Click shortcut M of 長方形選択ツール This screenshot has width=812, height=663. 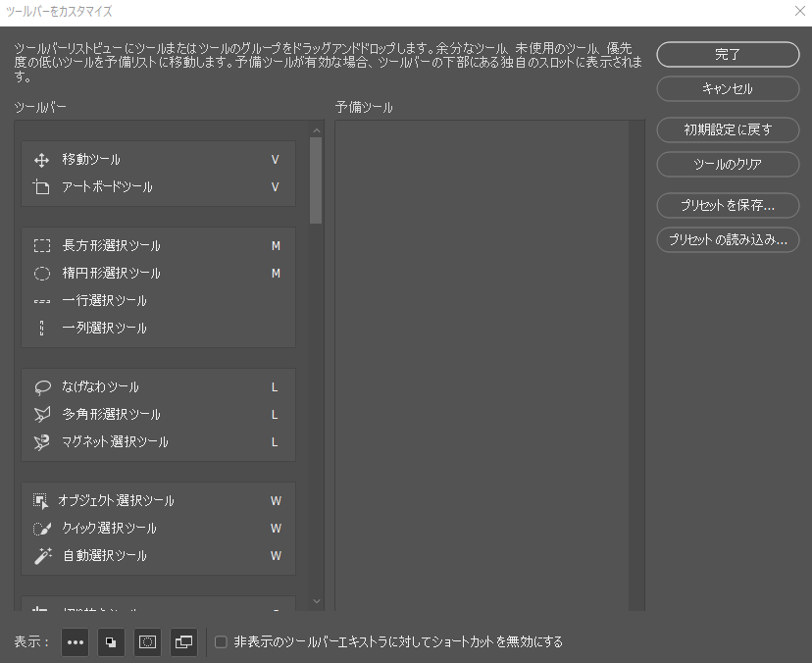(276, 246)
